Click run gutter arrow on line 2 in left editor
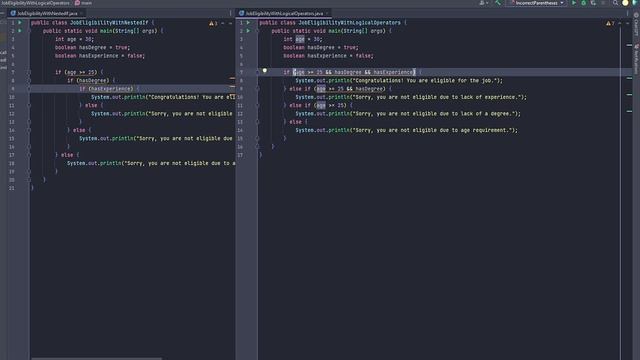 (20, 31)
